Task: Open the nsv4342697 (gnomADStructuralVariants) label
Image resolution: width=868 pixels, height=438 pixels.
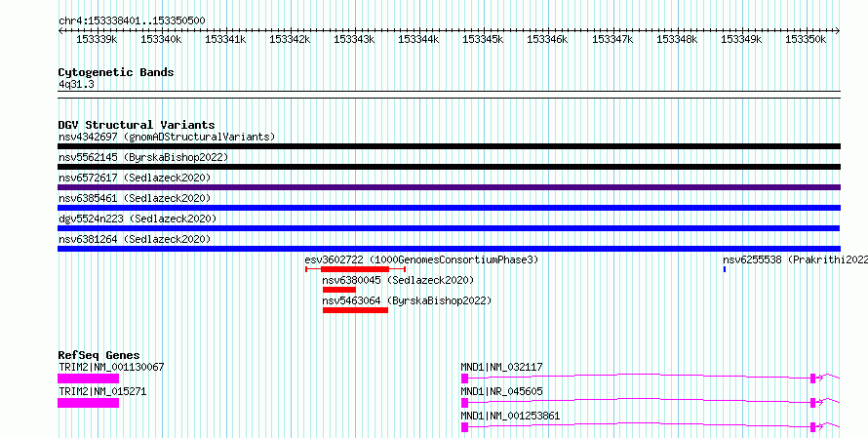Action: point(167,137)
